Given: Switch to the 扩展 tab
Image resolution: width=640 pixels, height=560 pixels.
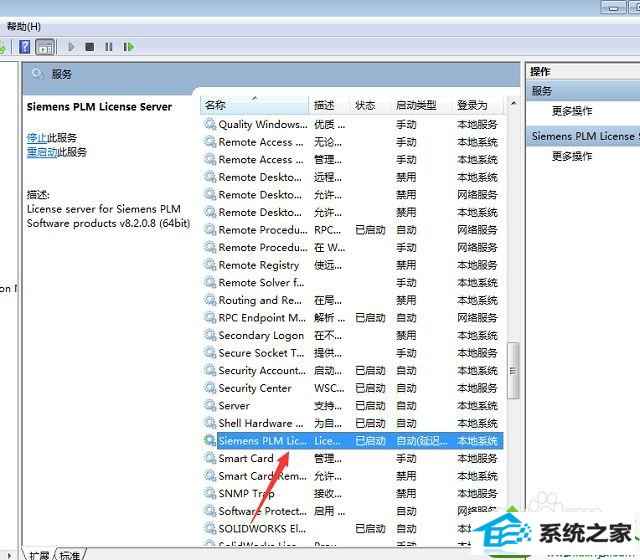Looking at the screenshot, I should (39, 555).
